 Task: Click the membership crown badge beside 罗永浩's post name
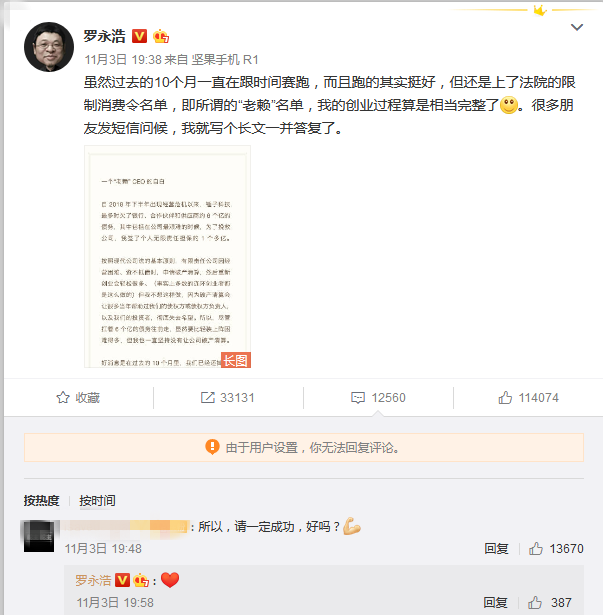[161, 36]
